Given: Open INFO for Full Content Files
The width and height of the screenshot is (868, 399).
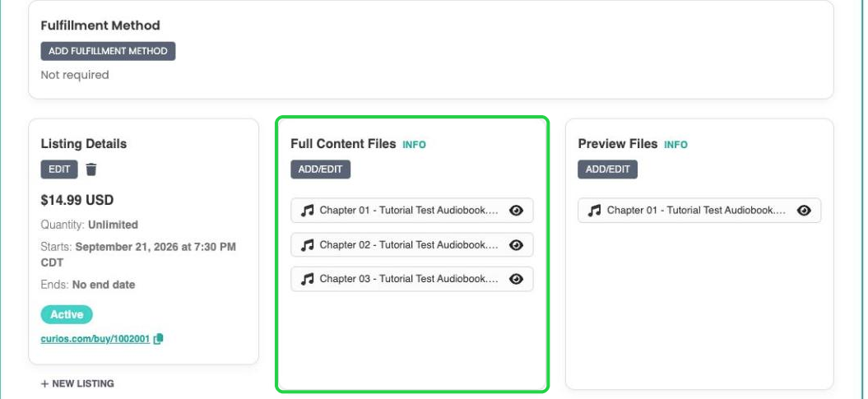Looking at the screenshot, I should click(x=414, y=145).
